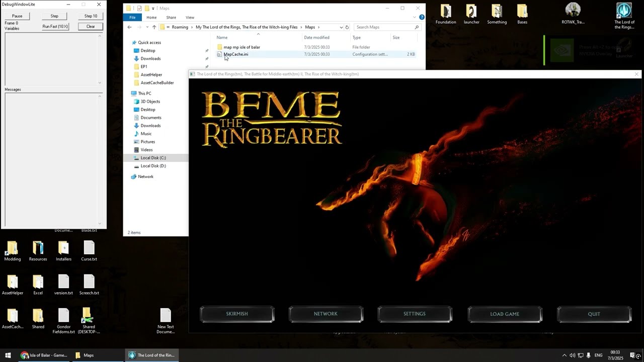Open the Windows Start menu

pyautogui.click(x=8, y=355)
